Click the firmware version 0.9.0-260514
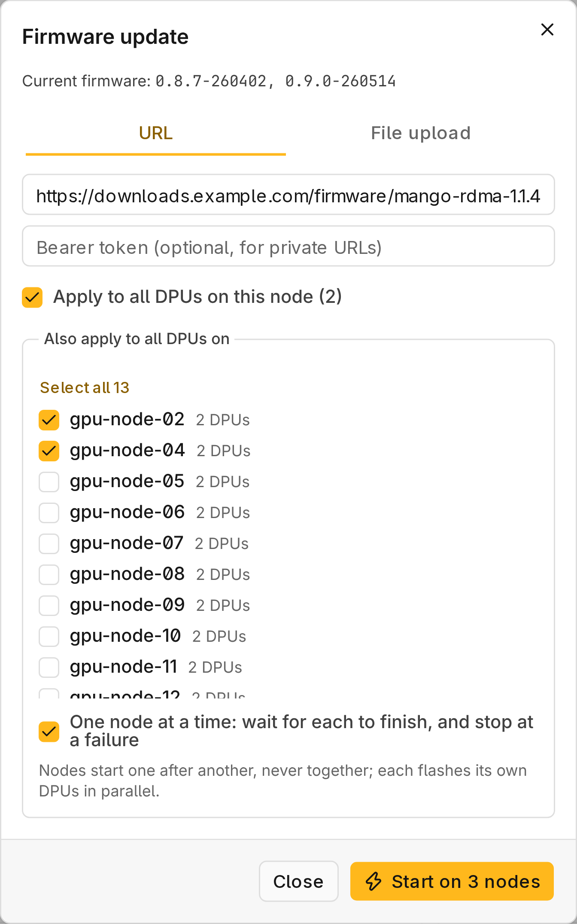Viewport: 577px width, 924px height. point(340,81)
